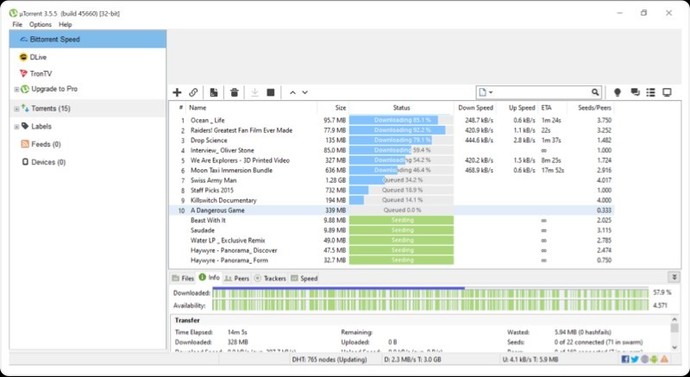
Task: Expand the Upgrade to Pro node
Action: tap(16, 89)
